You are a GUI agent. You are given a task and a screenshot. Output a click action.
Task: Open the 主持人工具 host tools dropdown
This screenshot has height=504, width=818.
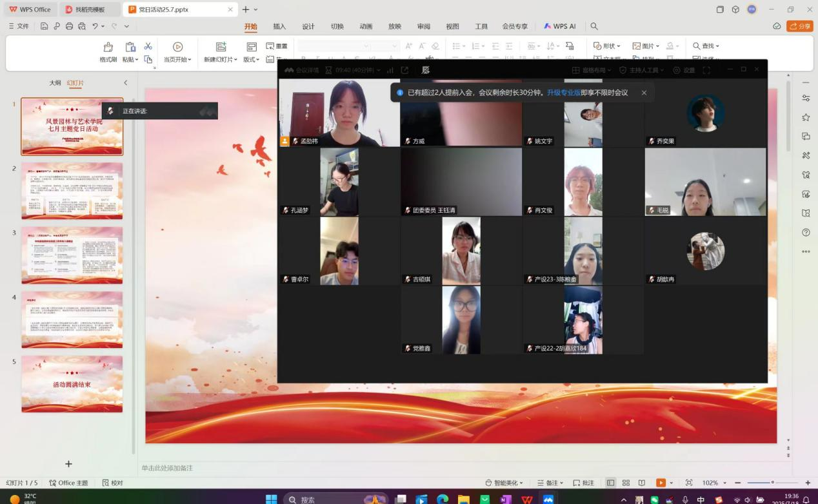pyautogui.click(x=643, y=70)
